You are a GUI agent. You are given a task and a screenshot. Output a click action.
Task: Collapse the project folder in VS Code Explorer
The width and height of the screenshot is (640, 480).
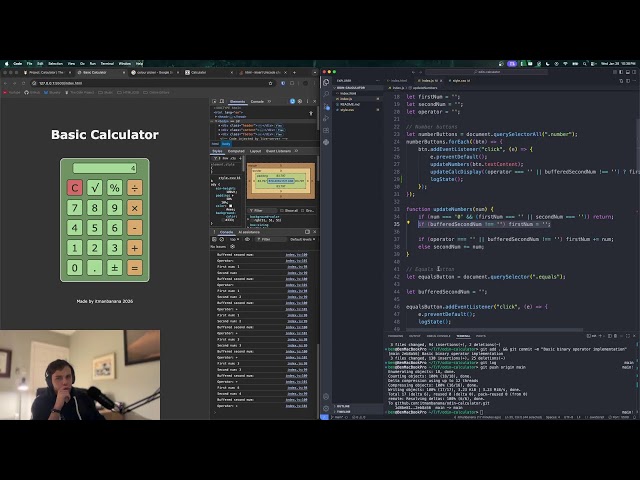tap(335, 88)
